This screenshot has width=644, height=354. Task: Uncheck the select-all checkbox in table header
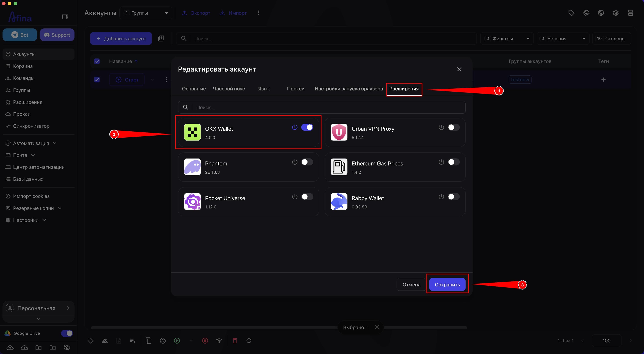click(x=97, y=61)
